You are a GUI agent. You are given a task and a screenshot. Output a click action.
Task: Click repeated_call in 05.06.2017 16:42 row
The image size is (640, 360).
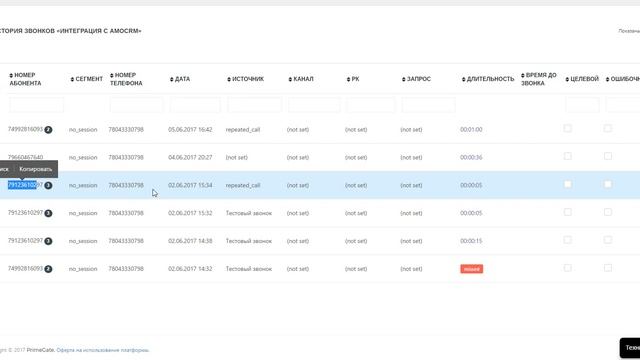243,130
